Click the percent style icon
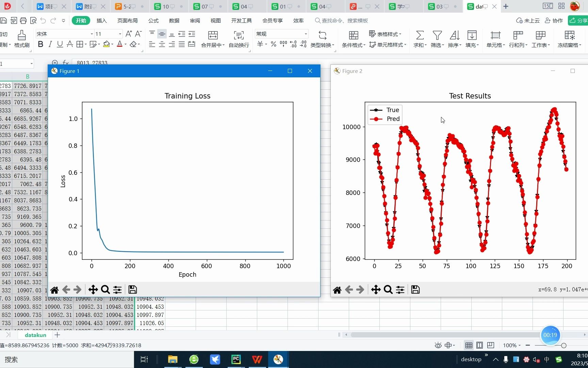The height and width of the screenshot is (368, 588). pyautogui.click(x=273, y=44)
